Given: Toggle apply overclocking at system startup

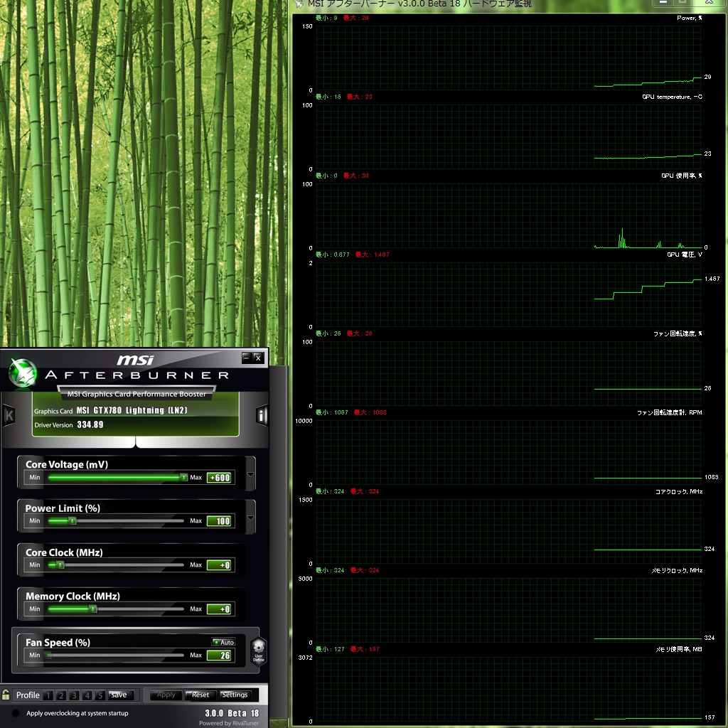Looking at the screenshot, I should (x=16, y=713).
